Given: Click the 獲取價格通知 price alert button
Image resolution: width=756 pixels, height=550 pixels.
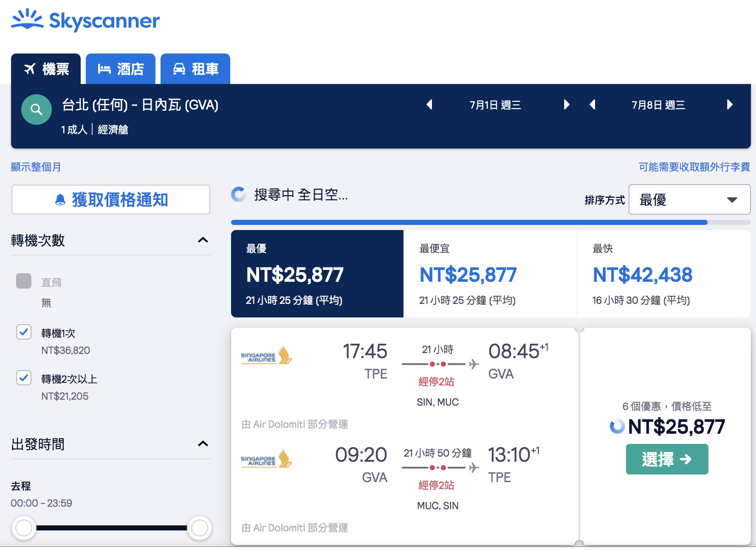Looking at the screenshot, I should click(111, 199).
